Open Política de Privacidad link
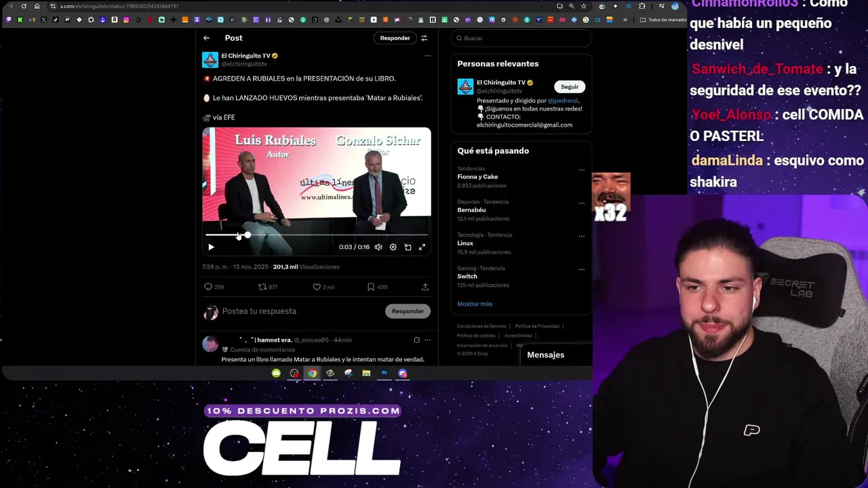The image size is (868, 488). [537, 326]
